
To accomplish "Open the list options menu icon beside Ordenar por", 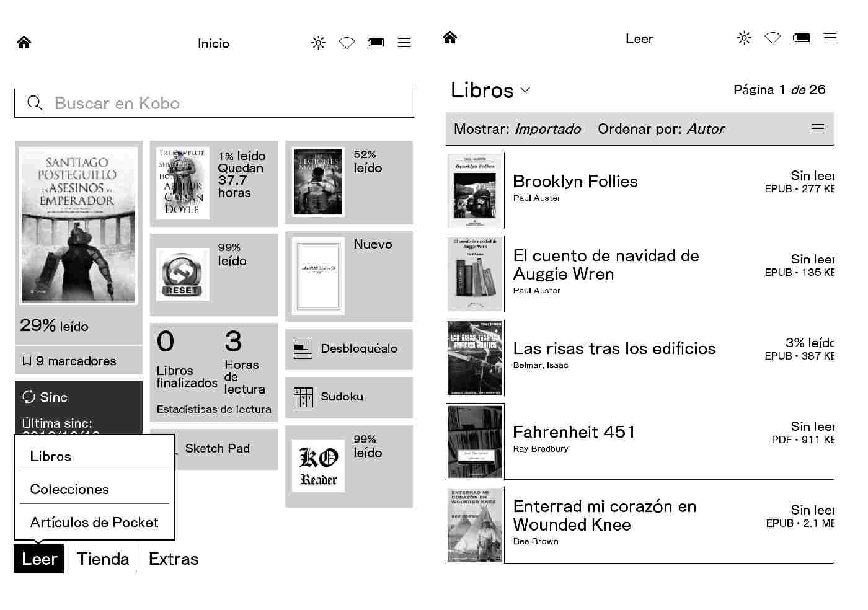I will coord(818,129).
